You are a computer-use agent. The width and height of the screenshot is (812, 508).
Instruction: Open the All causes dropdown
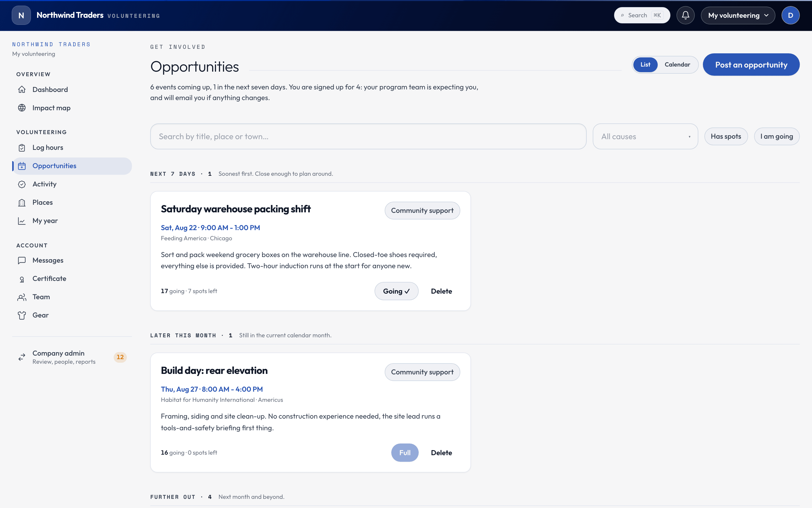[x=645, y=136]
